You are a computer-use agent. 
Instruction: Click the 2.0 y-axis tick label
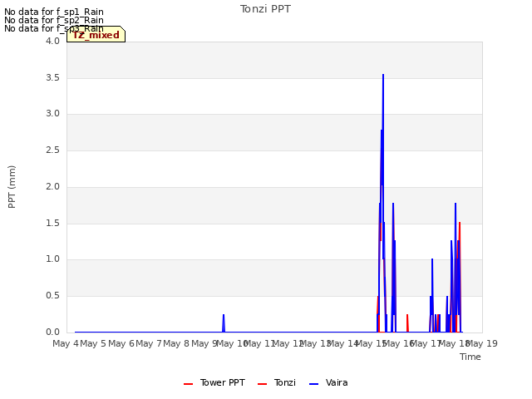[x=52, y=186]
